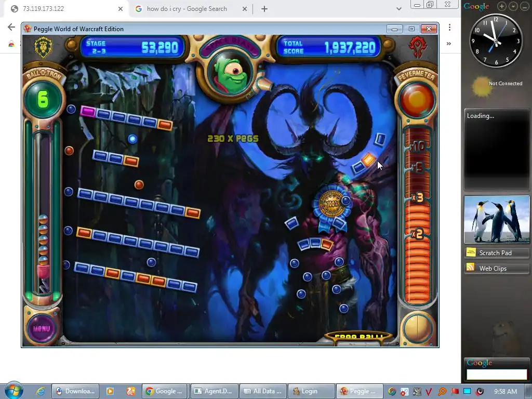Open the sidebar options dropdown arrow

(513, 6)
